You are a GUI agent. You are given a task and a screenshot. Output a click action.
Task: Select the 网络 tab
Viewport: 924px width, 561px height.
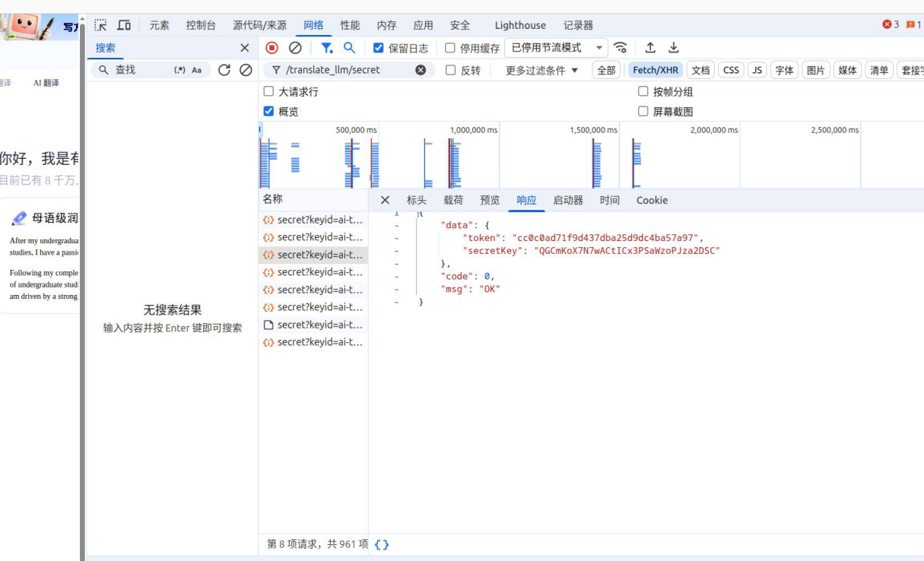click(313, 25)
